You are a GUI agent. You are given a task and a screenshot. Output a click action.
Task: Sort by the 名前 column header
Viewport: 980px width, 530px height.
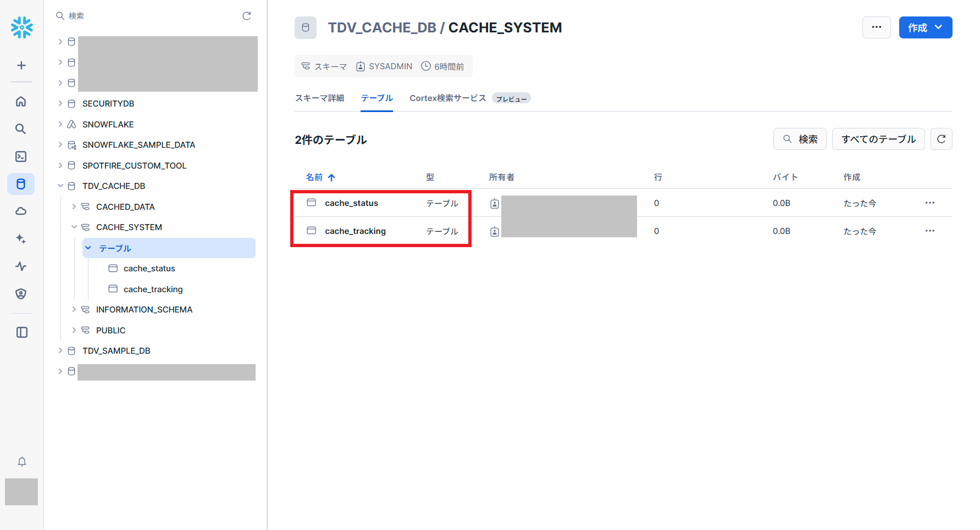320,177
